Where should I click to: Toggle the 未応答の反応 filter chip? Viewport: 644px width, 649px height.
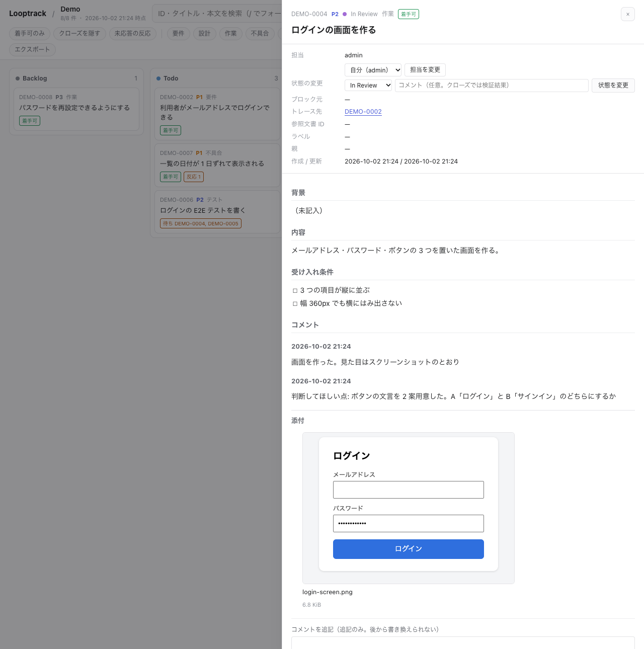click(132, 34)
